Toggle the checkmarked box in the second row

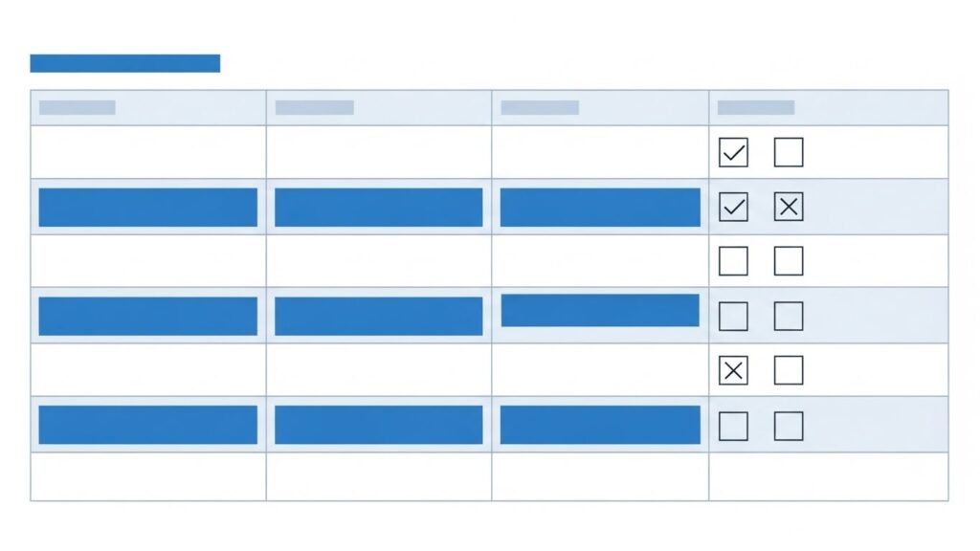click(x=733, y=207)
